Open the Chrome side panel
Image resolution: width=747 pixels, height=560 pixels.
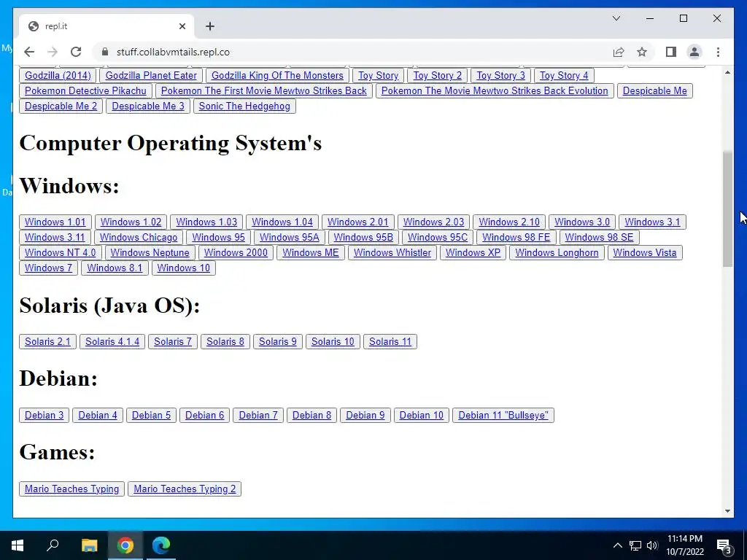coord(671,52)
